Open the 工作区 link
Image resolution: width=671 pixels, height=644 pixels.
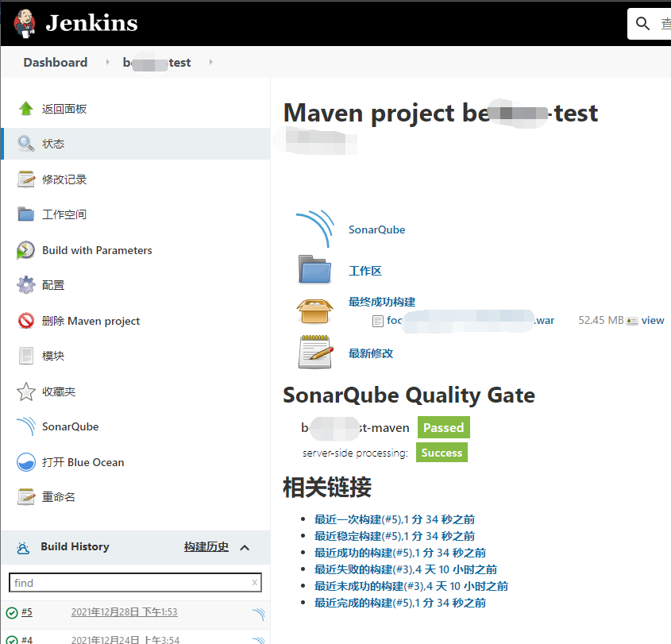coord(365,271)
